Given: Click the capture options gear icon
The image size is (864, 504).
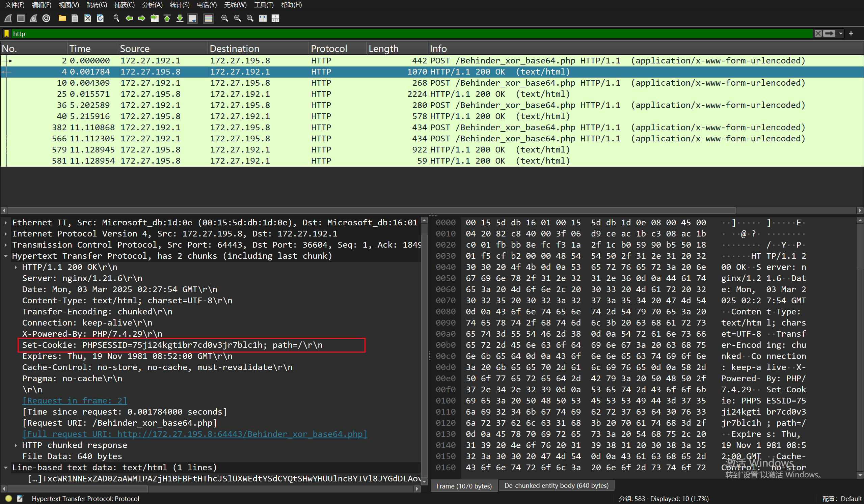Looking at the screenshot, I should [x=46, y=18].
